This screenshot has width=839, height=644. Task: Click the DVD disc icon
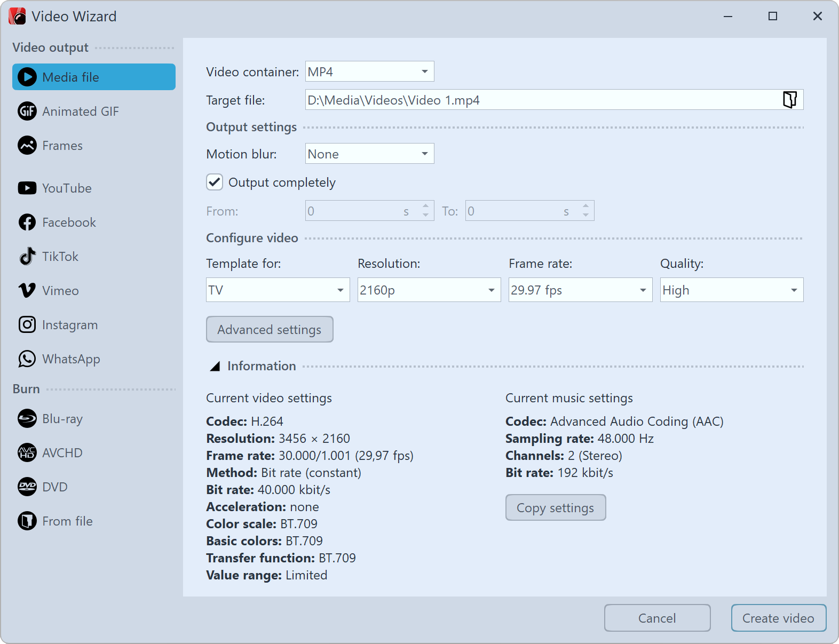[27, 487]
